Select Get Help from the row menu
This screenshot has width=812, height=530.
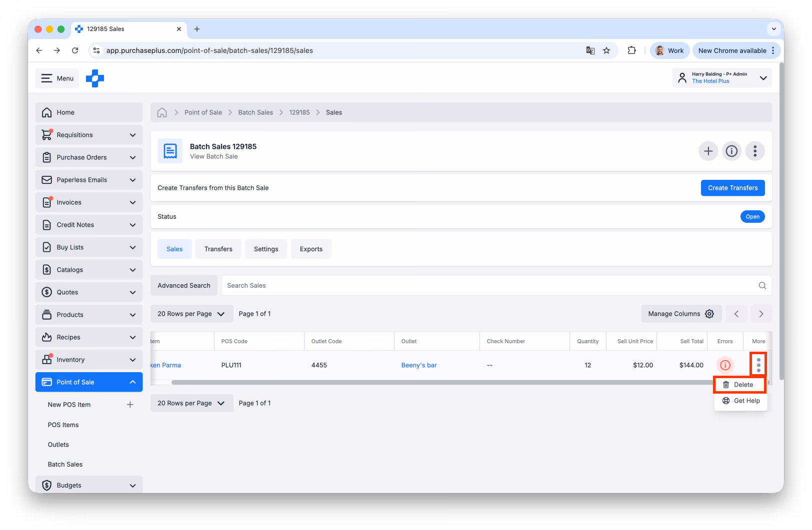(x=740, y=401)
